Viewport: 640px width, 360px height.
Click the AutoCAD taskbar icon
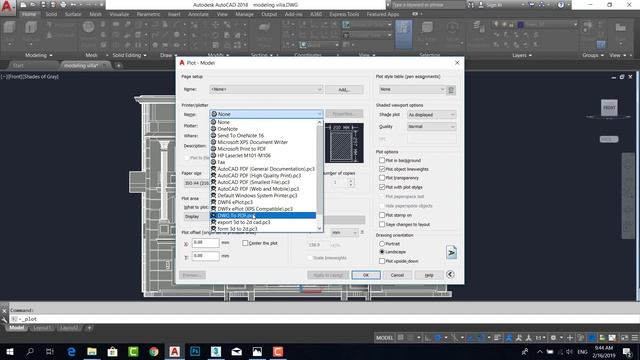[174, 351]
